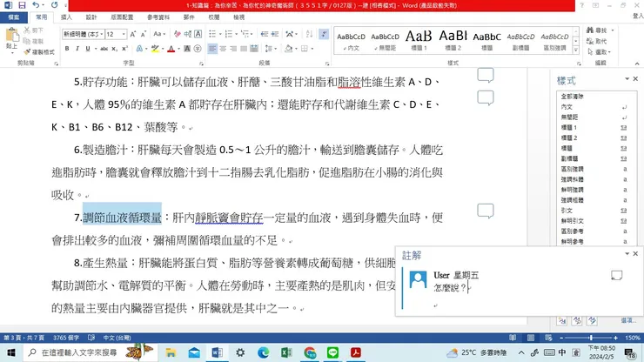Increase paragraph indent
Screen dimensions: 644x362
[x=275, y=34]
